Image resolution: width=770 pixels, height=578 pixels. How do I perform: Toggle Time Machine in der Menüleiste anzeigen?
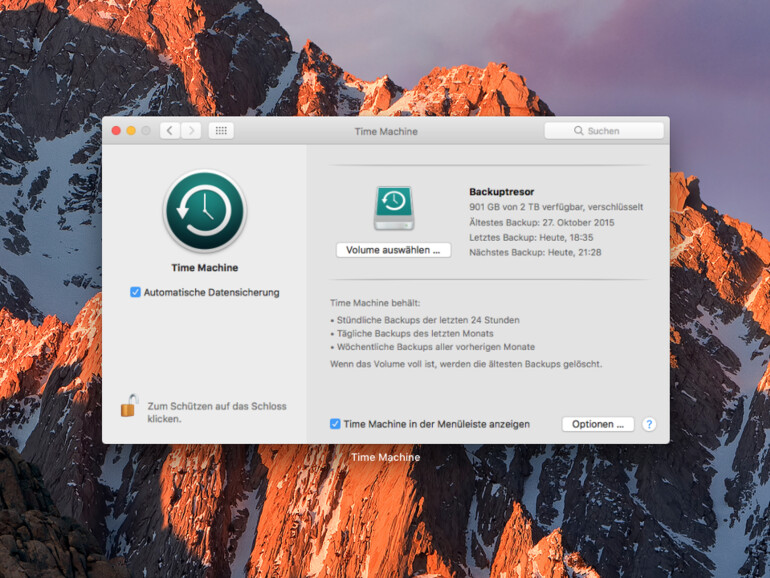(335, 424)
